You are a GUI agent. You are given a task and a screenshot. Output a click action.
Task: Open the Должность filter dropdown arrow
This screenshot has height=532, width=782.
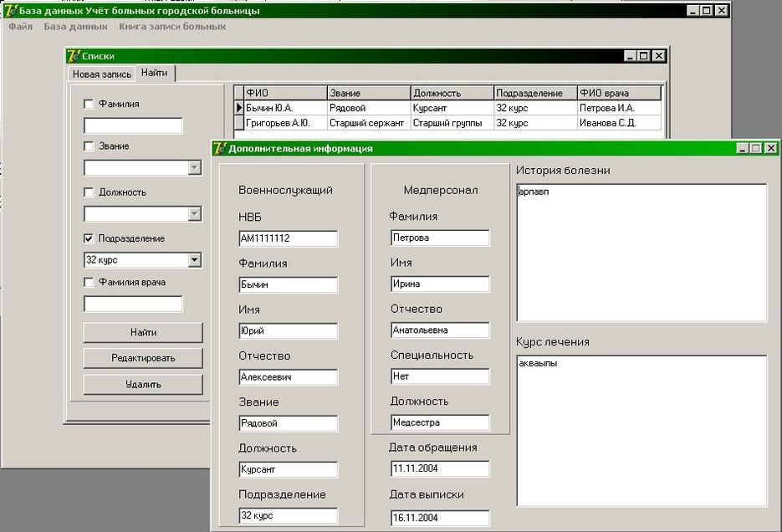tap(194, 214)
